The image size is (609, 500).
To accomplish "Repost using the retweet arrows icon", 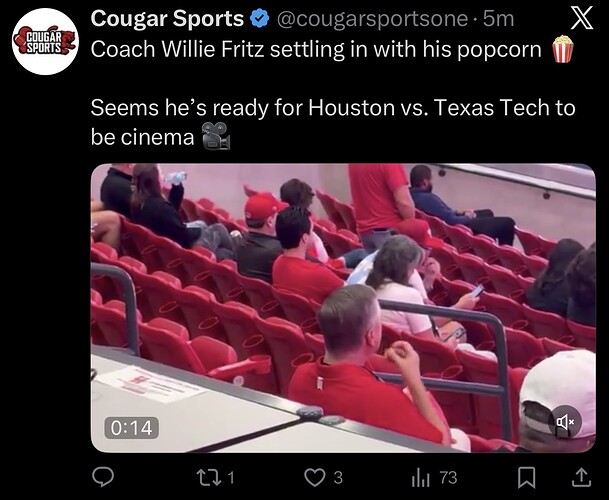I will pos(209,477).
